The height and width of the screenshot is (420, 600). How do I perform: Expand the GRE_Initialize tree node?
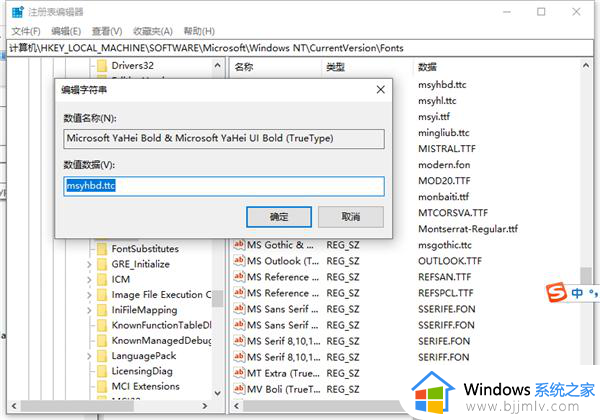click(x=89, y=264)
